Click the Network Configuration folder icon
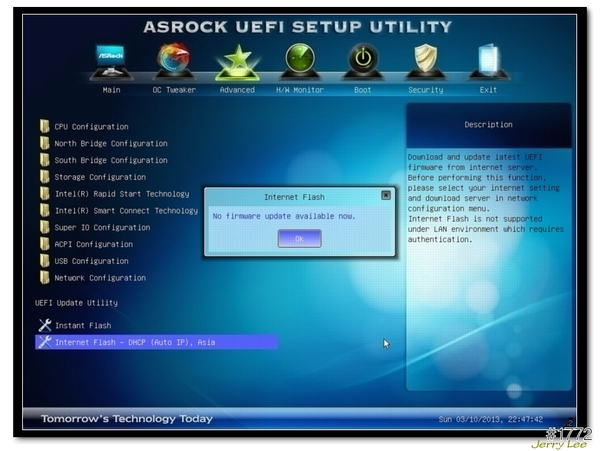 click(x=45, y=277)
